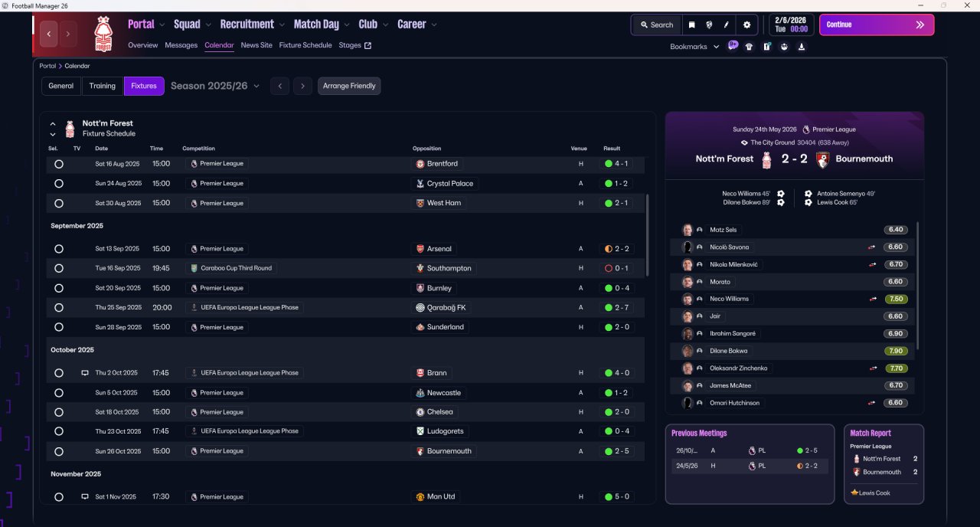The image size is (980, 527).
Task: Select the radio button for Ludogorets fixture
Action: click(59, 432)
